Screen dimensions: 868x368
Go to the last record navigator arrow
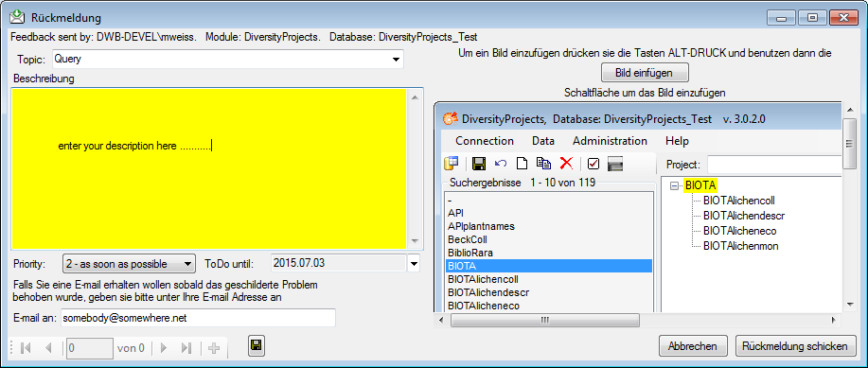point(186,348)
